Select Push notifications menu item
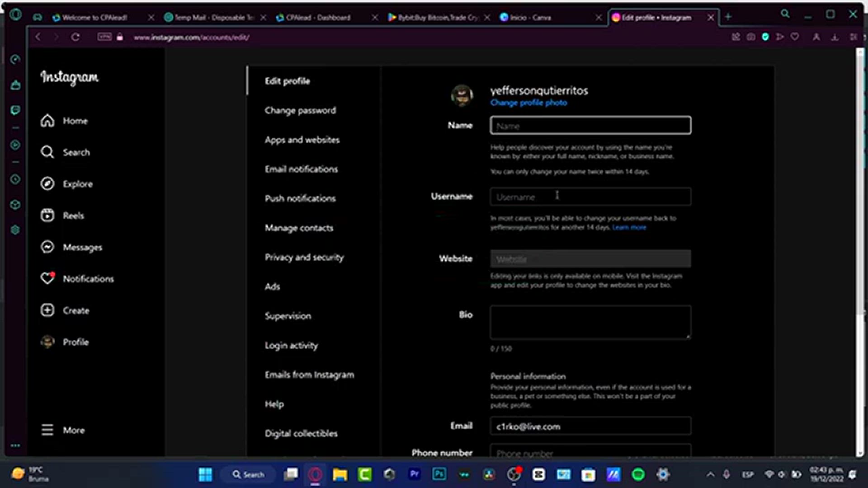868x488 pixels. coord(300,198)
